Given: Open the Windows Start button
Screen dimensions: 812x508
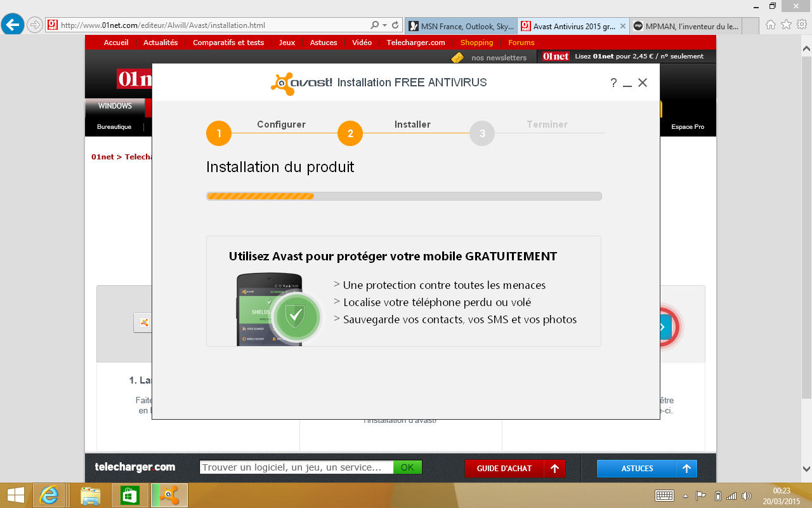Looking at the screenshot, I should tap(16, 495).
